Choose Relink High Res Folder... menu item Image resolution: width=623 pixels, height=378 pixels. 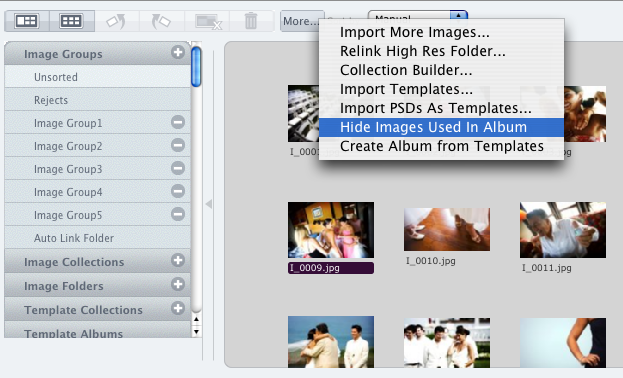coord(441,51)
